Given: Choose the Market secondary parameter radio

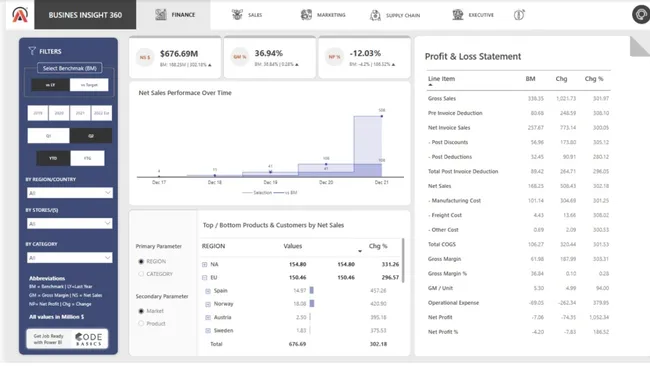Looking at the screenshot, I should (x=141, y=311).
